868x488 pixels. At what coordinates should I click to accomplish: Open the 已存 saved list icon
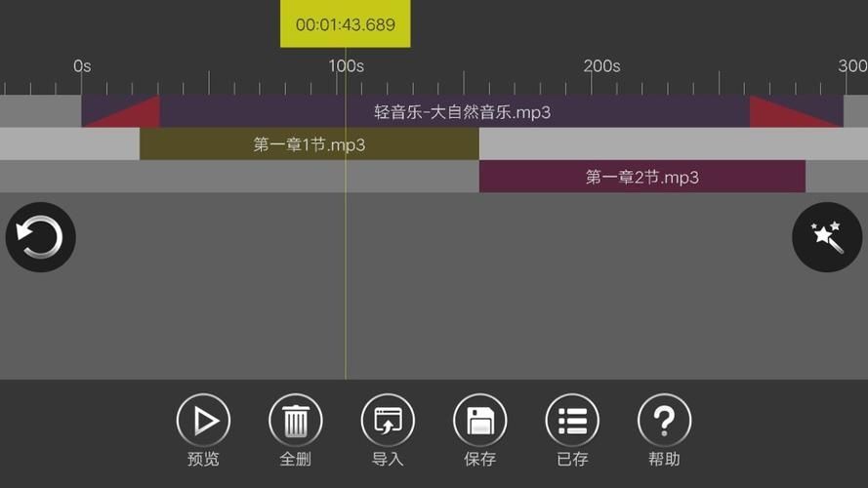tap(572, 420)
